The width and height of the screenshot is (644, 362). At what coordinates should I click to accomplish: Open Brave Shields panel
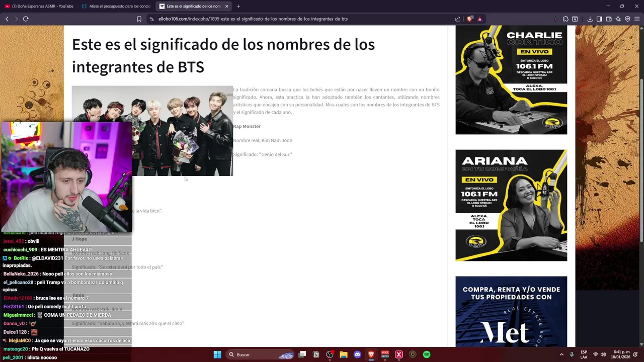point(469,19)
